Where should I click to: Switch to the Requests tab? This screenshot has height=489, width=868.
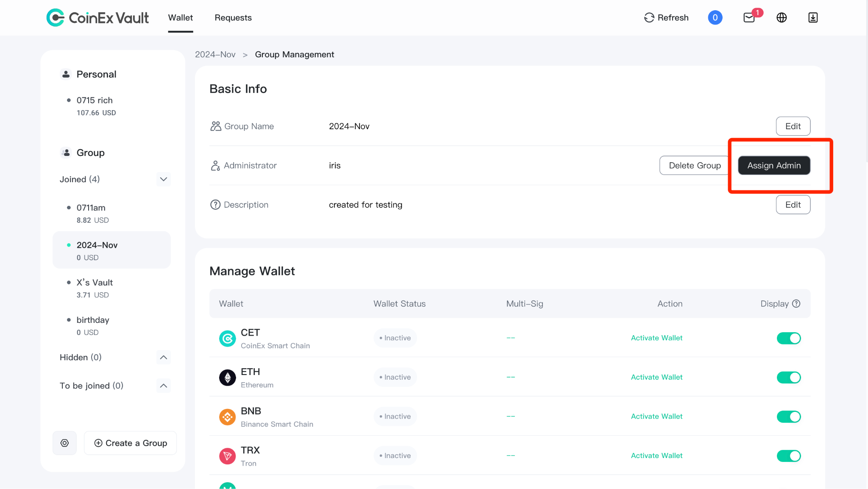pyautogui.click(x=233, y=17)
